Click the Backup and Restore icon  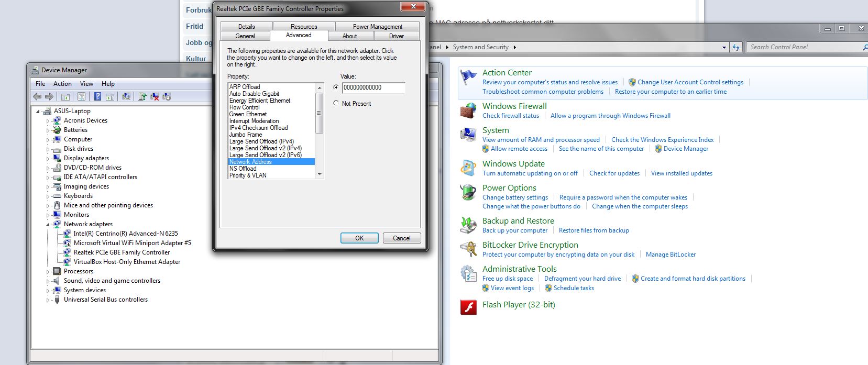(468, 225)
